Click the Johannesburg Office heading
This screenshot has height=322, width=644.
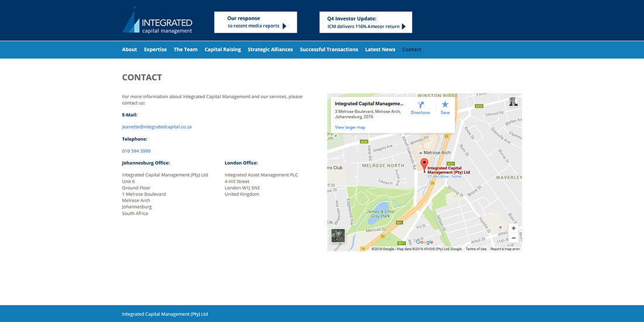(x=146, y=163)
